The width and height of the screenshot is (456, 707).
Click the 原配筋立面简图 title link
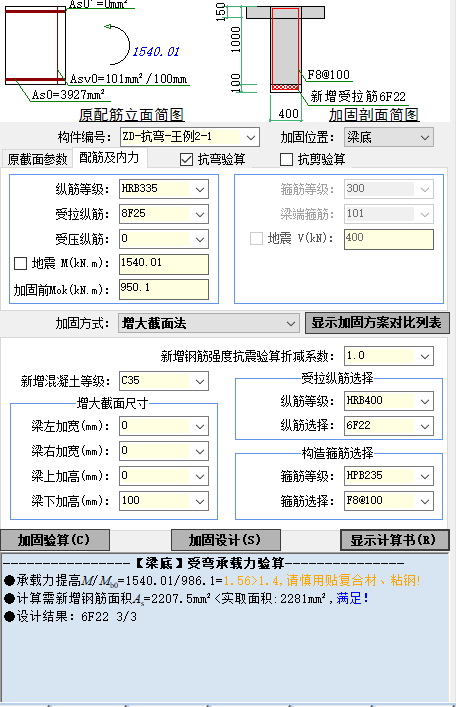[x=131, y=115]
